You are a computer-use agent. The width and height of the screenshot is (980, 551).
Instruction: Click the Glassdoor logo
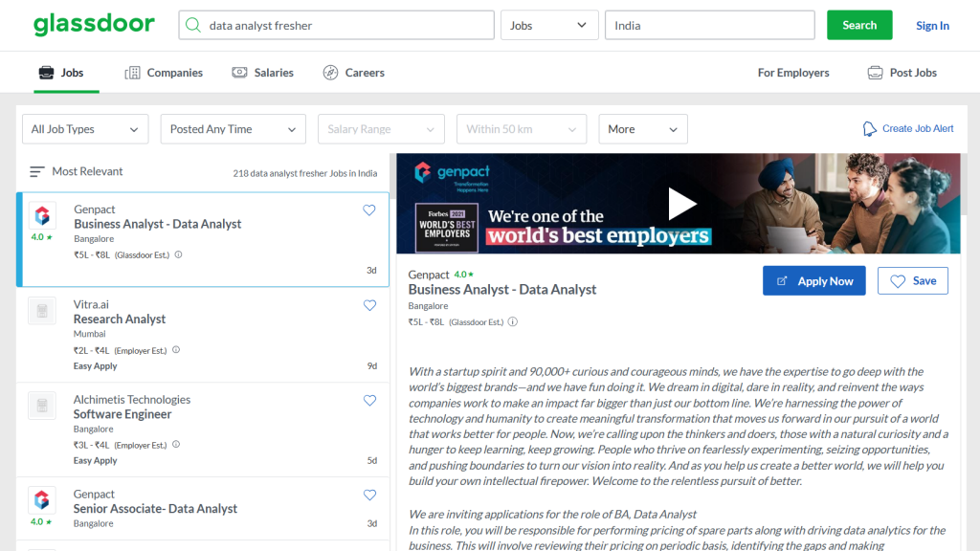[94, 24]
